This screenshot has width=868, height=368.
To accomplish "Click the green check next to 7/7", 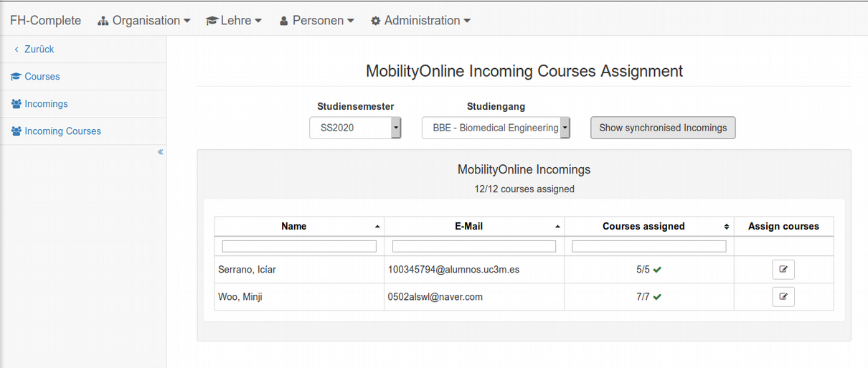I will (657, 297).
